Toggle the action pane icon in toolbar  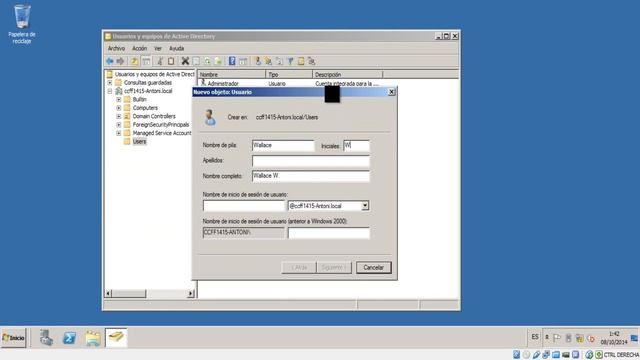[243, 61]
